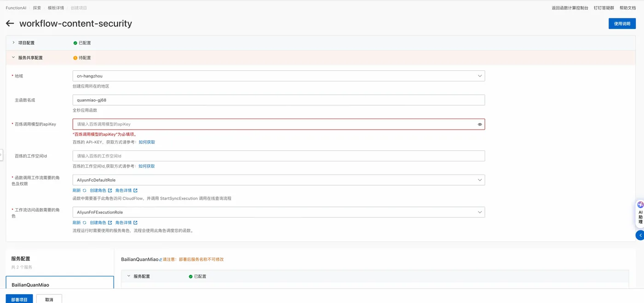
Task: Click the 共 2 个服务 text
Action: [x=22, y=267]
